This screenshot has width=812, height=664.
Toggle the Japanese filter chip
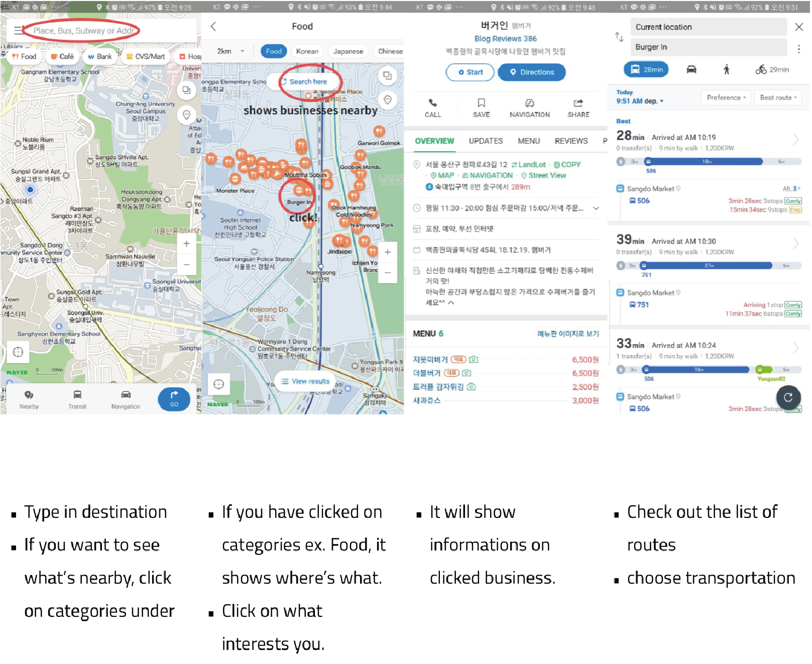(348, 51)
